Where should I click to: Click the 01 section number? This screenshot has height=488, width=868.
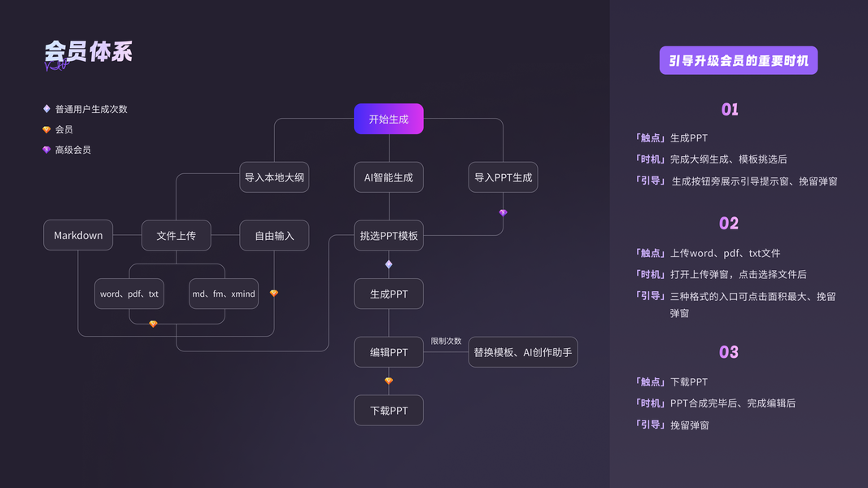point(730,109)
